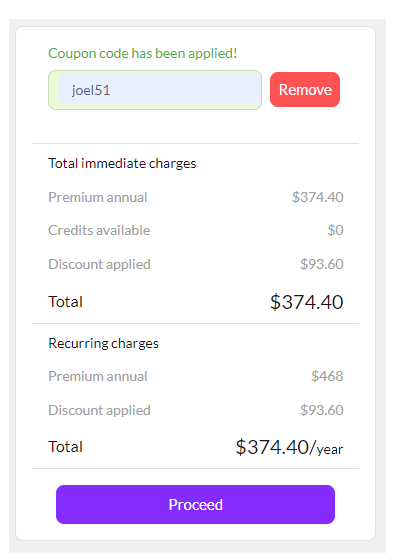
Task: Click the red Remove coupon button
Action: 305,90
